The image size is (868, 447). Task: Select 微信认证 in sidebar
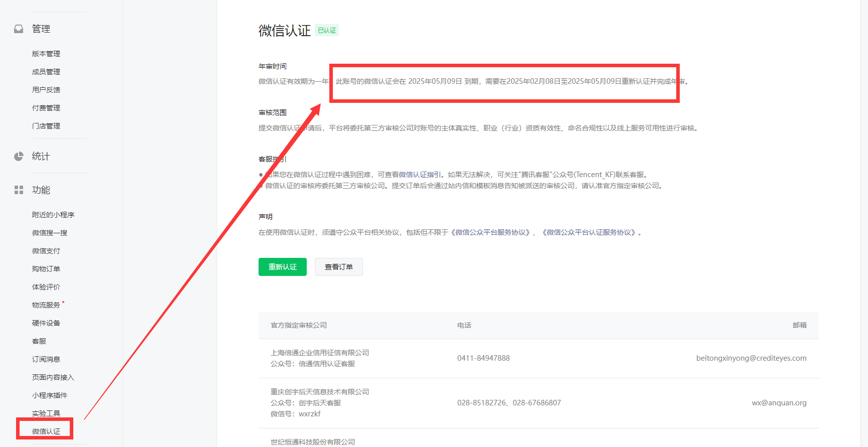(x=46, y=431)
